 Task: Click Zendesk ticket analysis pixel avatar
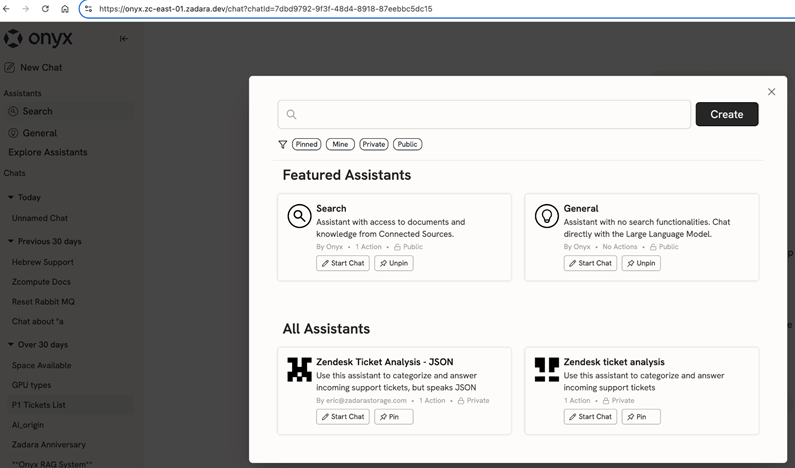547,370
